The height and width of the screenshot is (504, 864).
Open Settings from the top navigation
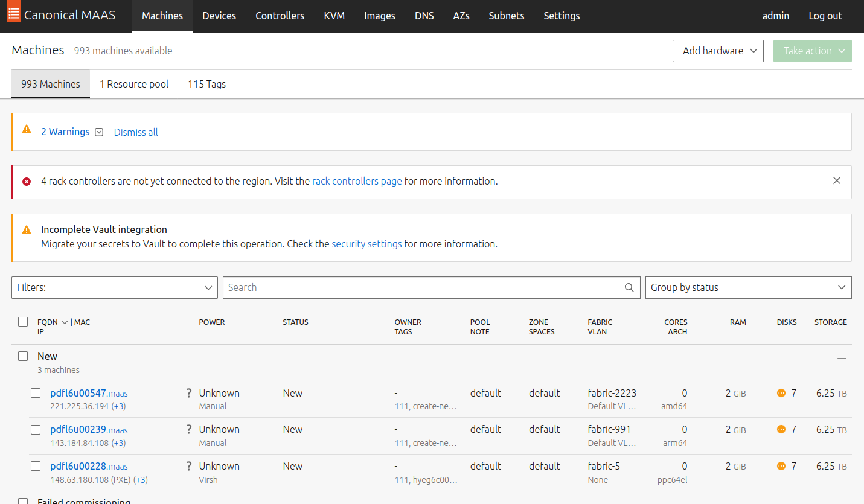click(x=561, y=16)
